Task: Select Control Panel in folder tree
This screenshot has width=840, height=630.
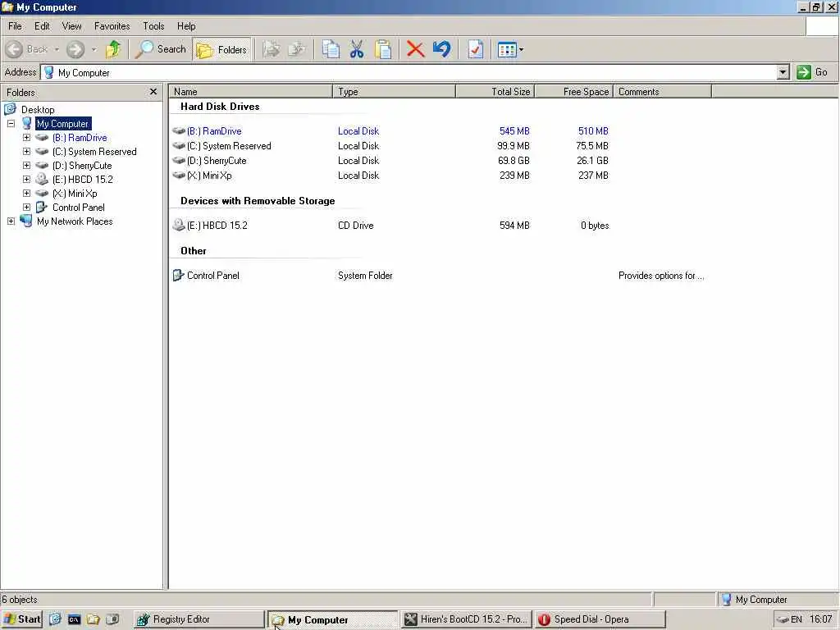Action: (78, 208)
